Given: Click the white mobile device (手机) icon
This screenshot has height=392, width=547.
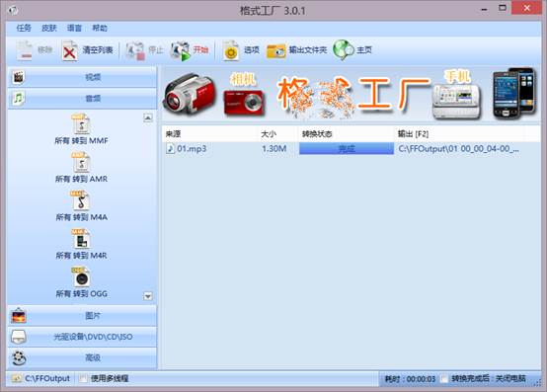Looking at the screenshot, I should (456, 101).
